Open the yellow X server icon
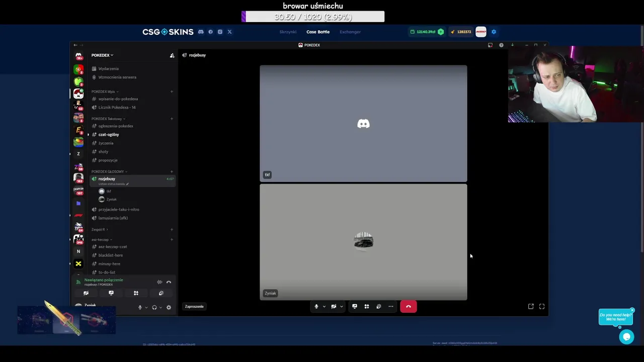 tap(78, 263)
